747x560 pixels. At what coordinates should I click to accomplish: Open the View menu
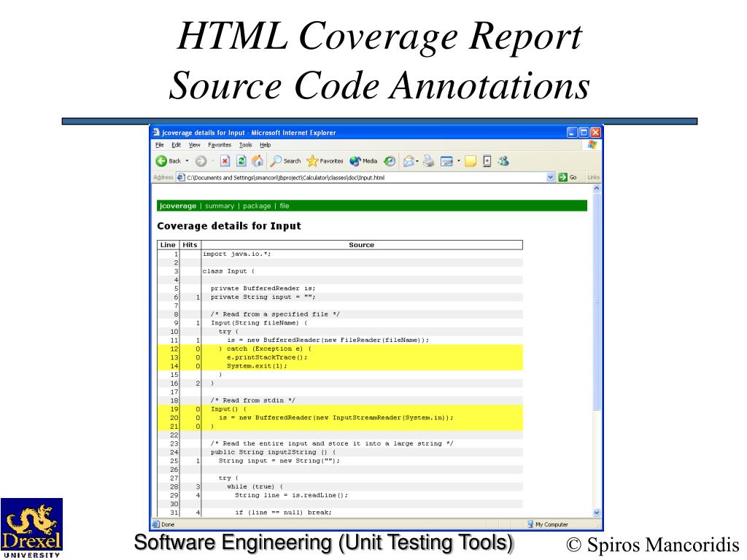click(x=194, y=145)
